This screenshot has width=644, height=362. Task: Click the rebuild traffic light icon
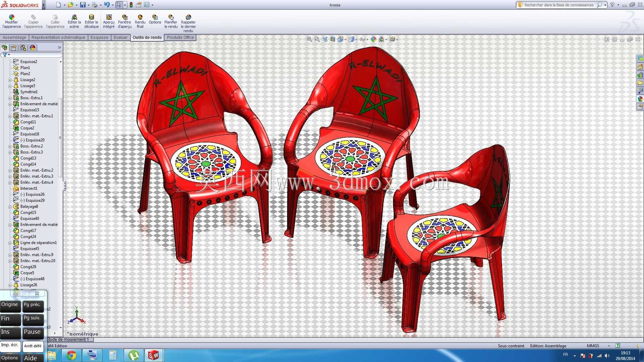tap(131, 5)
